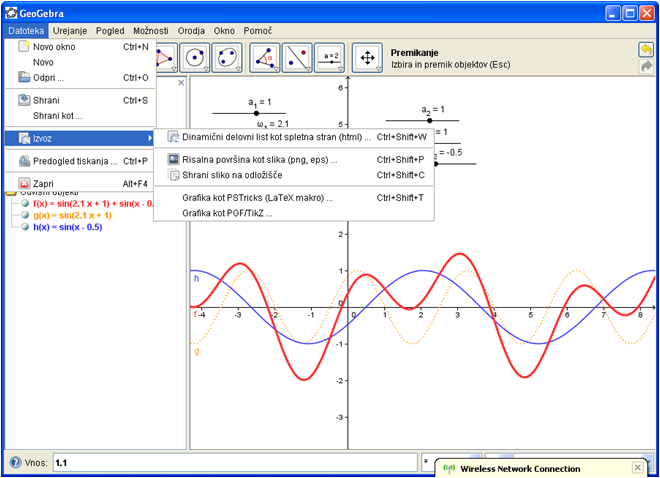Click the clipboard copy icon
Image resolution: width=660 pixels, height=478 pixels.
173,175
